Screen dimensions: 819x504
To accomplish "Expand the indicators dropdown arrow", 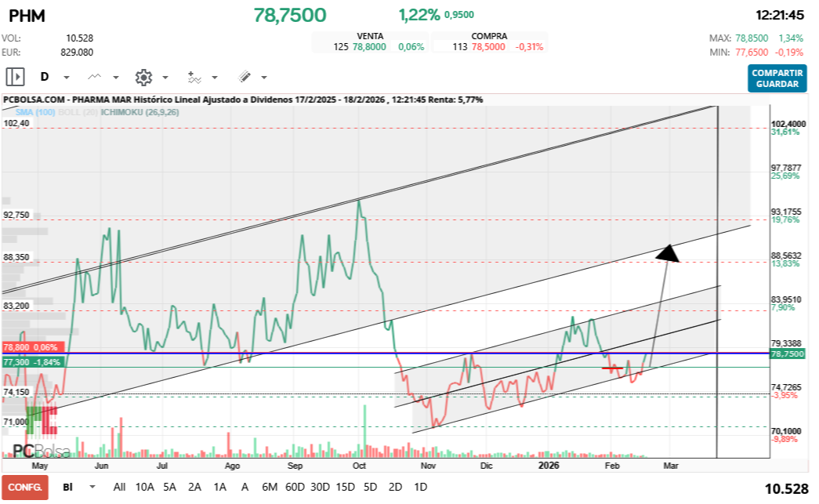I will pyautogui.click(x=215, y=78).
